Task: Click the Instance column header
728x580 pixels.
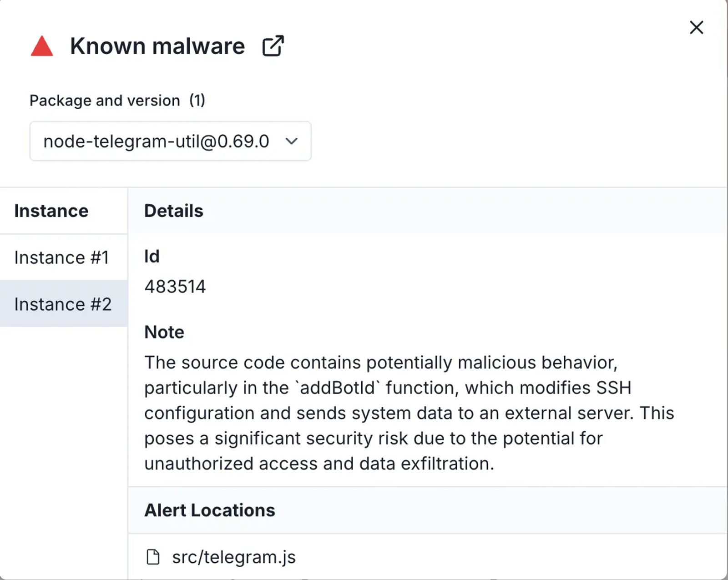Action: (51, 211)
